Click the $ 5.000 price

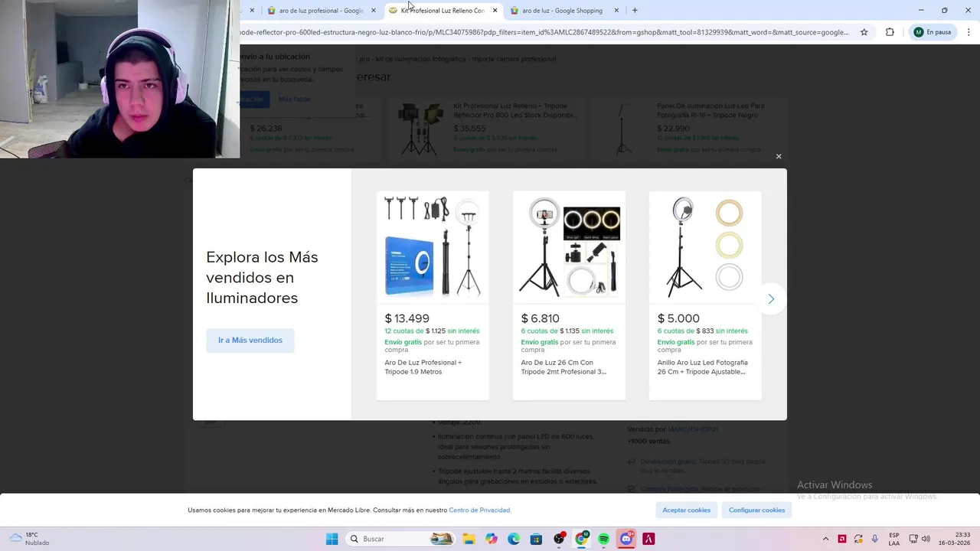coord(678,318)
